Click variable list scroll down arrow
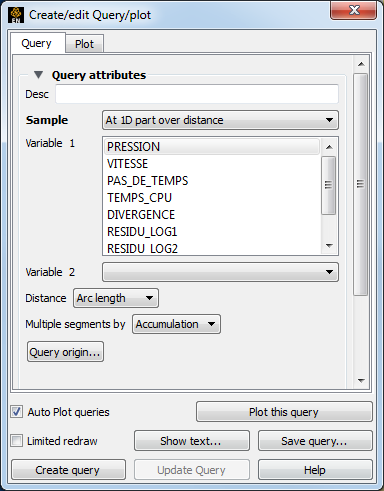 [329, 246]
